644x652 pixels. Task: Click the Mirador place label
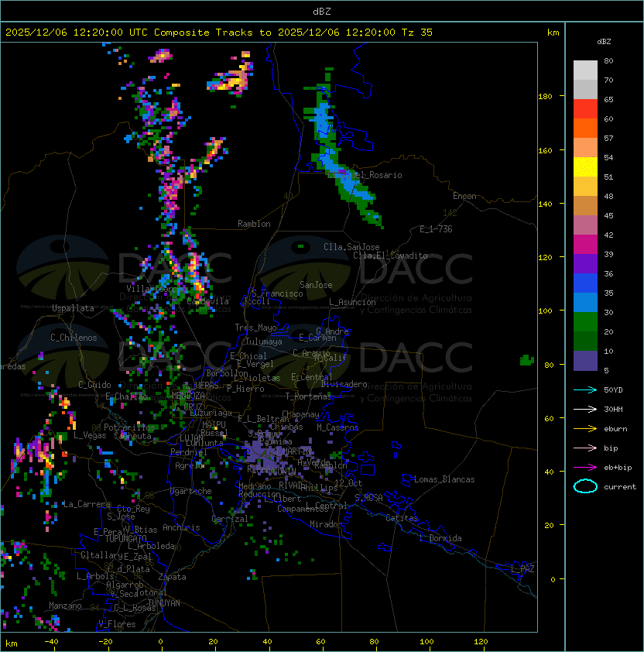pyautogui.click(x=327, y=524)
